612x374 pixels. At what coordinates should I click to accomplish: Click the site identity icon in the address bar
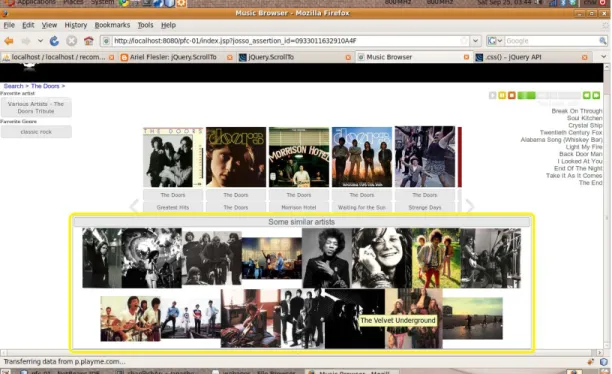(x=105, y=41)
